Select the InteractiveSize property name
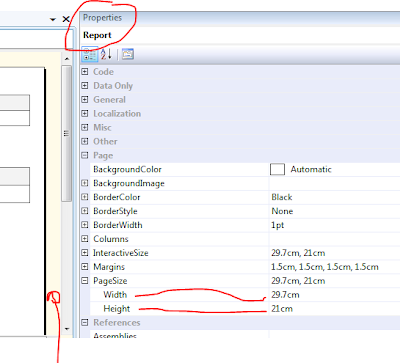400x363 pixels. [121, 253]
